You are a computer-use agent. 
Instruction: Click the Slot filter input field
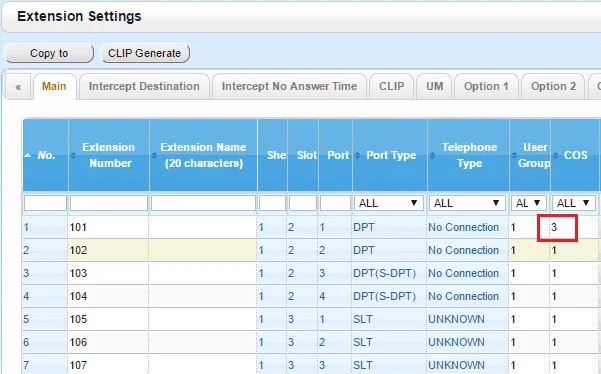pos(303,203)
